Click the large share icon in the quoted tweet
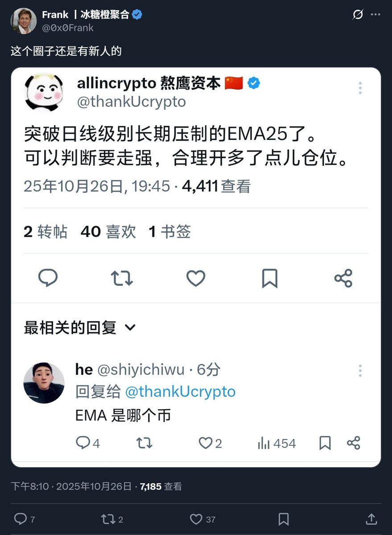The height and width of the screenshot is (535, 392). 343,278
